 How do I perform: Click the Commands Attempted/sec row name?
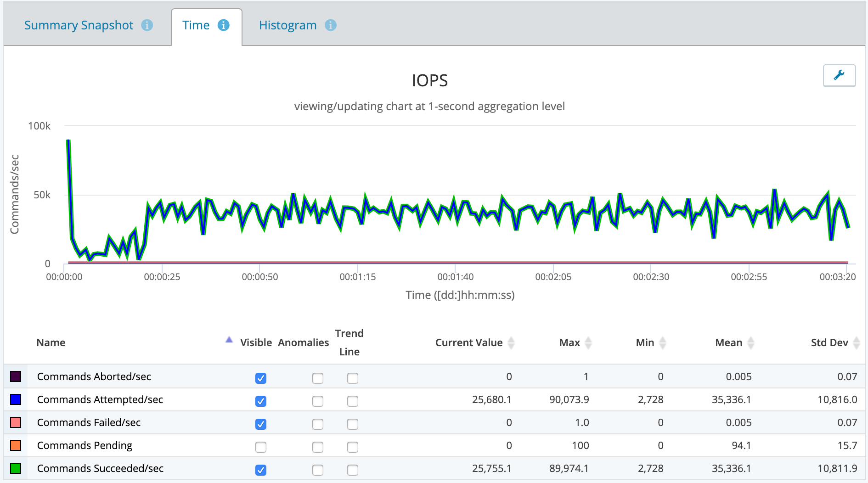[100, 399]
